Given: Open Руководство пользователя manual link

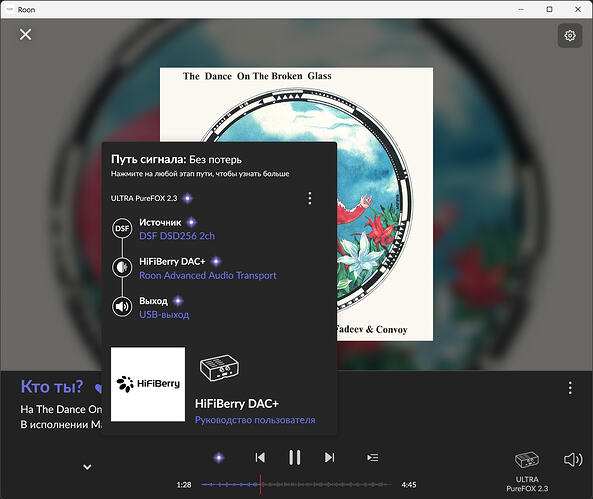Looking at the screenshot, I should point(255,420).
